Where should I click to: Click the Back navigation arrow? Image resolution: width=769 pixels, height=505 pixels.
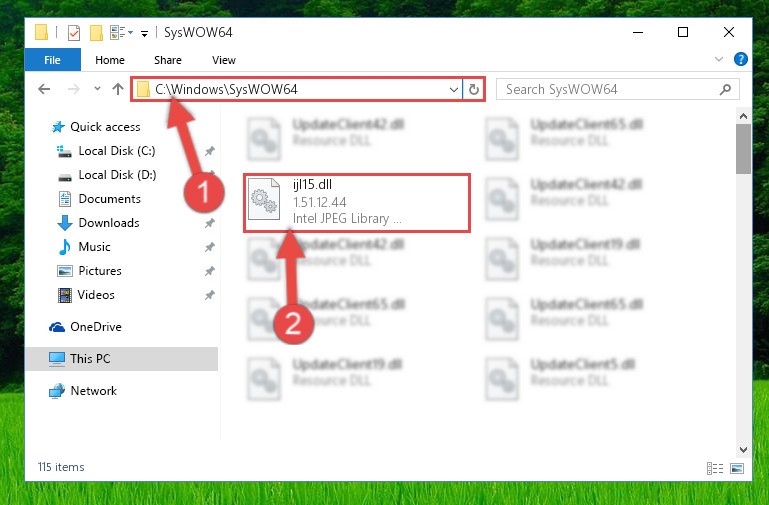[x=44, y=89]
